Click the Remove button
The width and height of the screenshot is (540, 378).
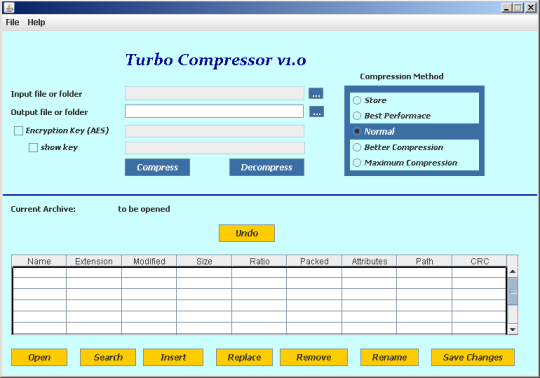coord(314,357)
